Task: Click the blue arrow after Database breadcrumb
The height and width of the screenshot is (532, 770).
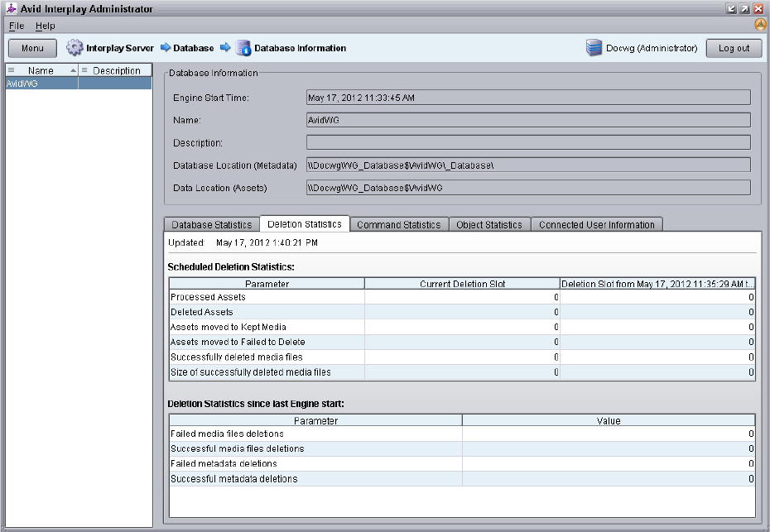Action: pyautogui.click(x=224, y=48)
